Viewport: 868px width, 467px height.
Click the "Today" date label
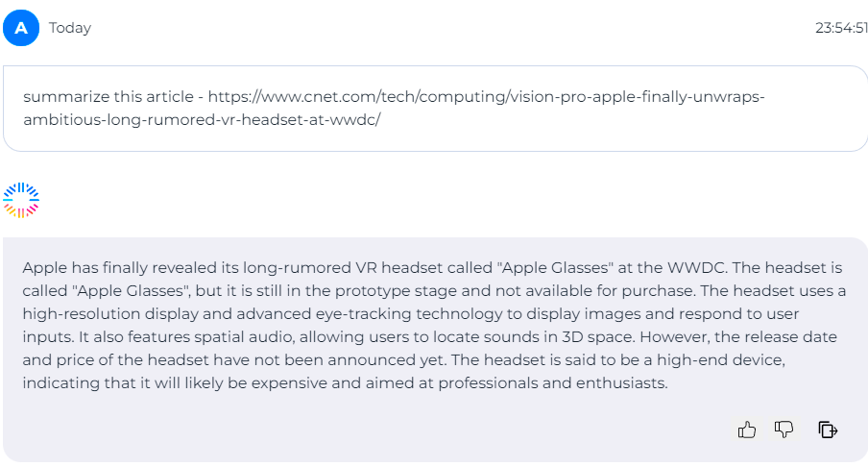click(x=70, y=28)
